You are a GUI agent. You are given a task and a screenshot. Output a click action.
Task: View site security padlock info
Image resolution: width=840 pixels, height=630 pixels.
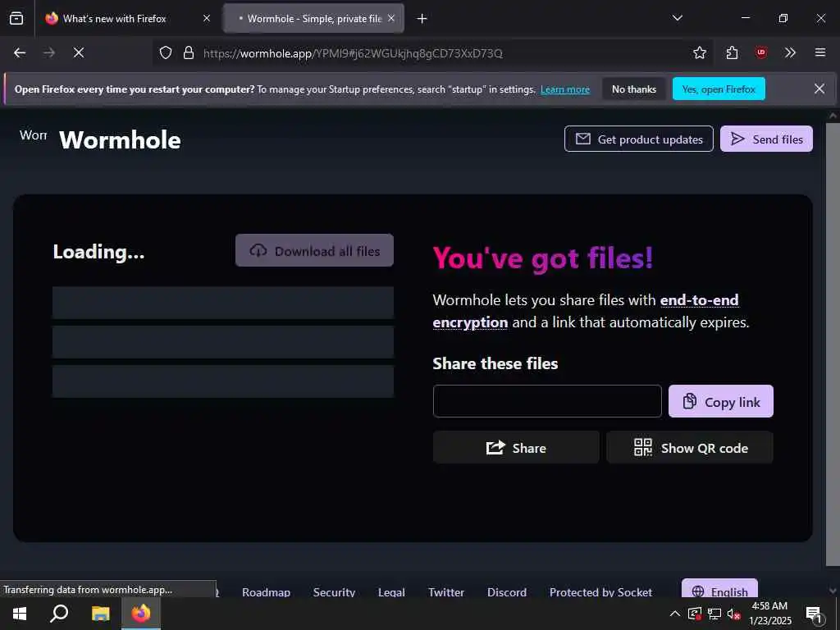pyautogui.click(x=189, y=52)
